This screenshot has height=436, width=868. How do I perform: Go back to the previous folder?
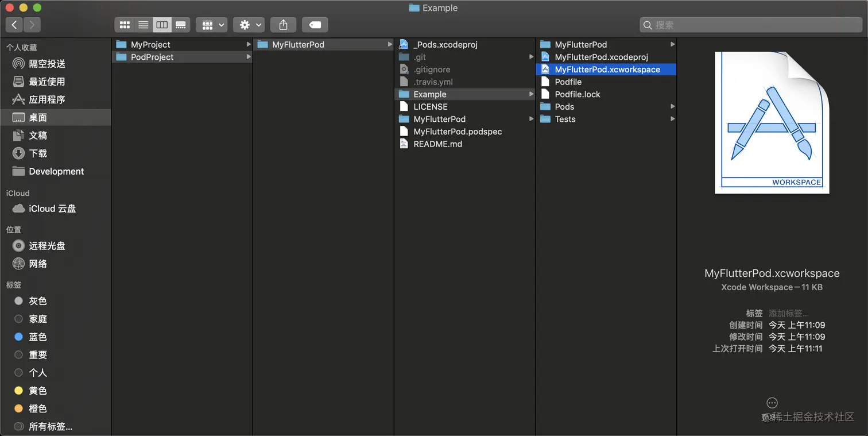tap(14, 25)
